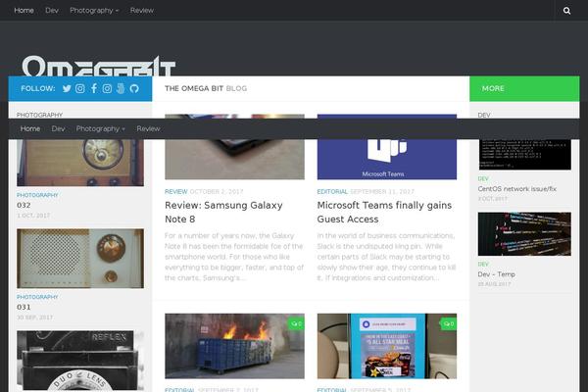Open the 'Dev - Temp' post link
This screenshot has width=588, height=392.
(496, 274)
